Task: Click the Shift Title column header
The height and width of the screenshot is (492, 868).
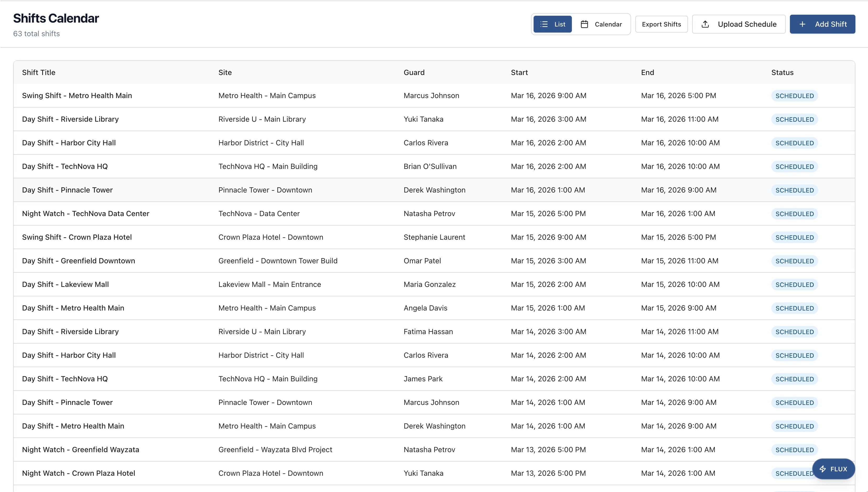Action: [x=39, y=72]
